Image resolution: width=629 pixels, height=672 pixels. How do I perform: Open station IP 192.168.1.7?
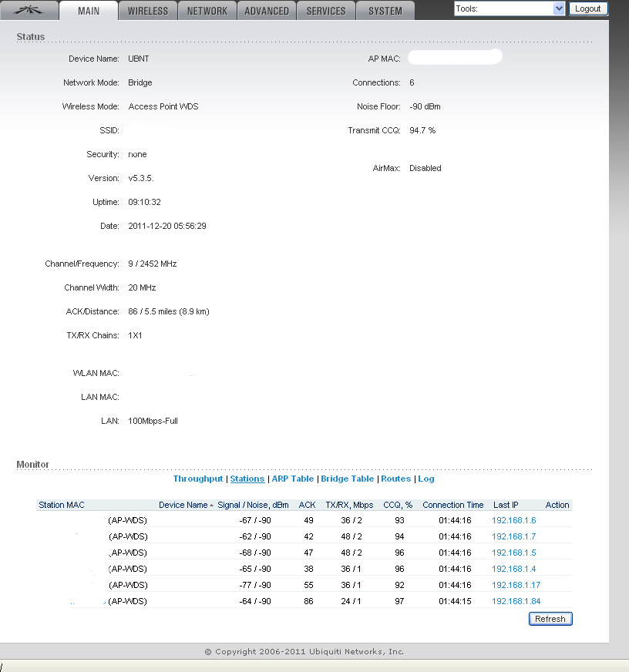click(513, 536)
